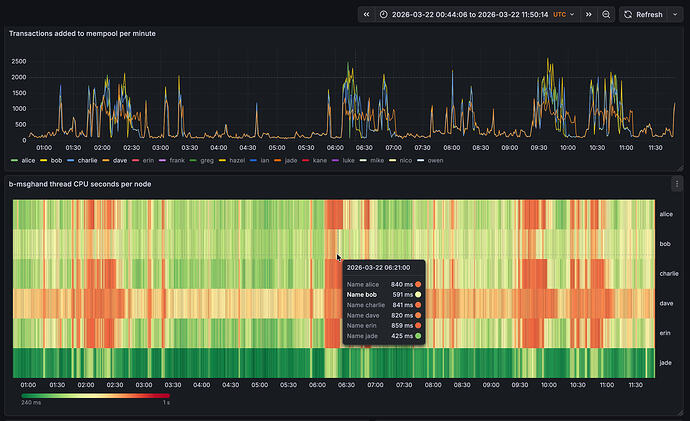The height and width of the screenshot is (421, 690).
Task: Click the heatmap color scale legend bar
Action: pos(95,396)
